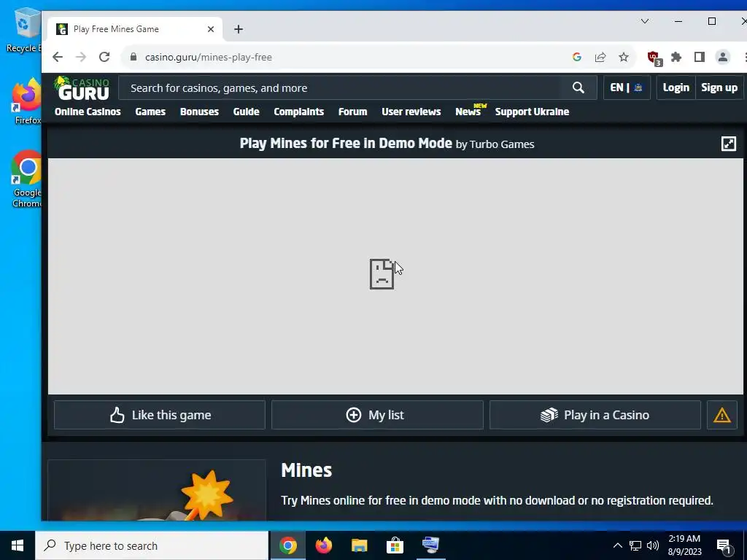Click Like this game button
The image size is (747, 560).
point(160,415)
